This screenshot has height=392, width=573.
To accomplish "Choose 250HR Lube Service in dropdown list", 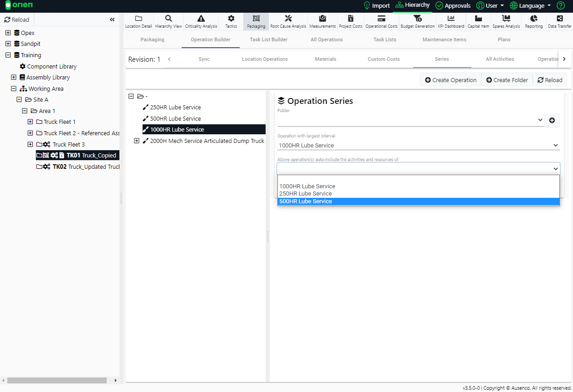I will (x=418, y=194).
